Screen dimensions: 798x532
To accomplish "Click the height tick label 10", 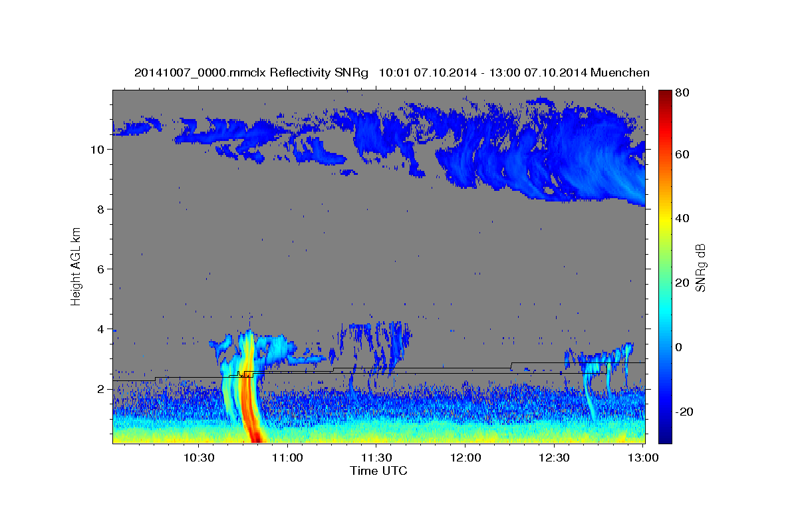I will click(96, 150).
